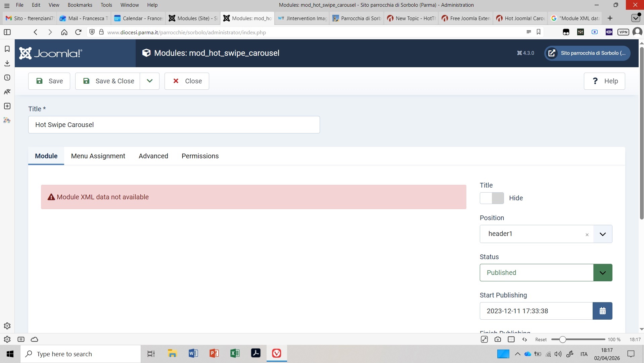
Task: Expand the Save & Close dropdown arrow
Action: pyautogui.click(x=150, y=81)
